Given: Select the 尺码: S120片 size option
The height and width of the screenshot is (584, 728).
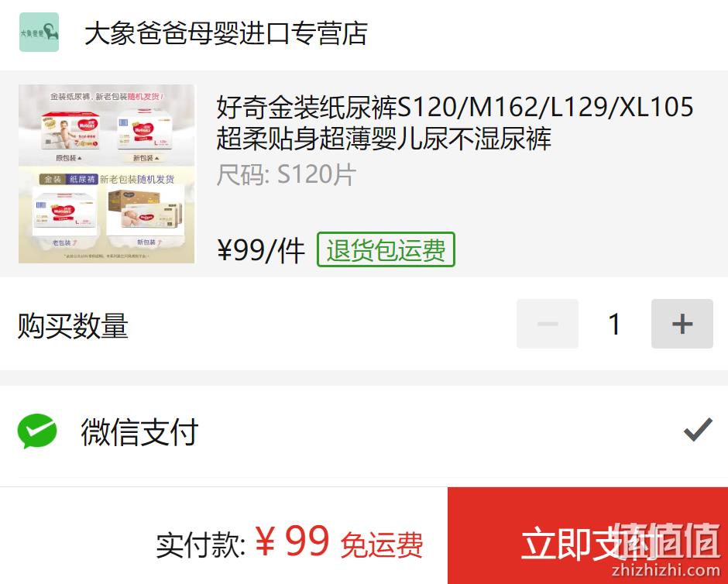Looking at the screenshot, I should [x=286, y=175].
